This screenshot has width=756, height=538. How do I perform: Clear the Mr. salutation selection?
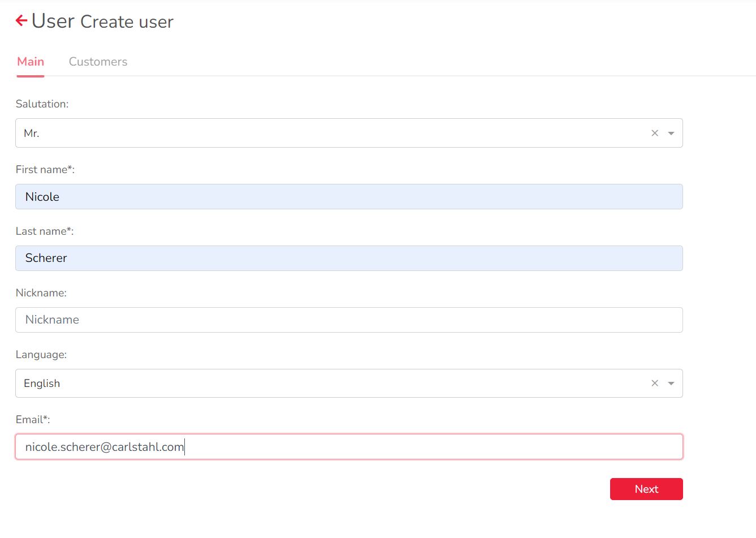[655, 133]
